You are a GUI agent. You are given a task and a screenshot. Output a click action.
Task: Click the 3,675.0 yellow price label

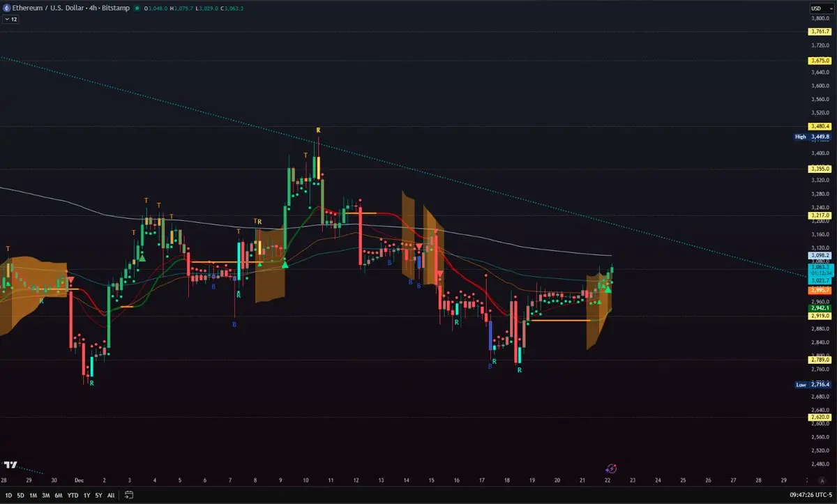click(x=818, y=61)
